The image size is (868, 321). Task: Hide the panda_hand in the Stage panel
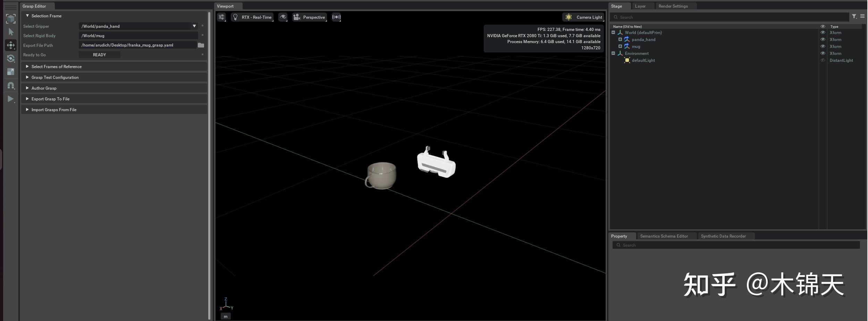point(823,39)
